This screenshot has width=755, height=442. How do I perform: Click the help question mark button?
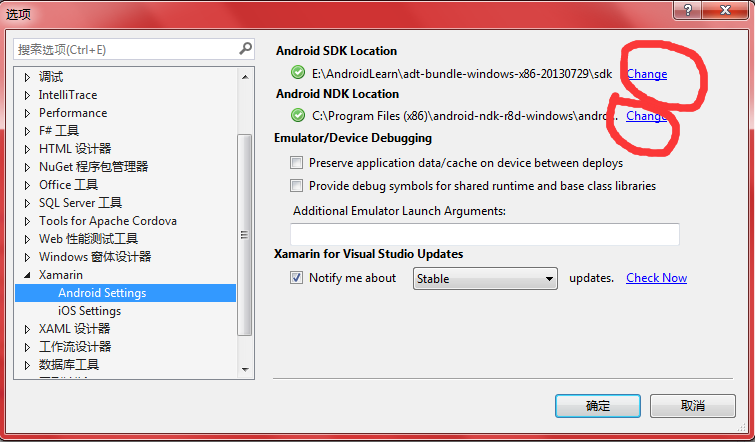[x=688, y=10]
